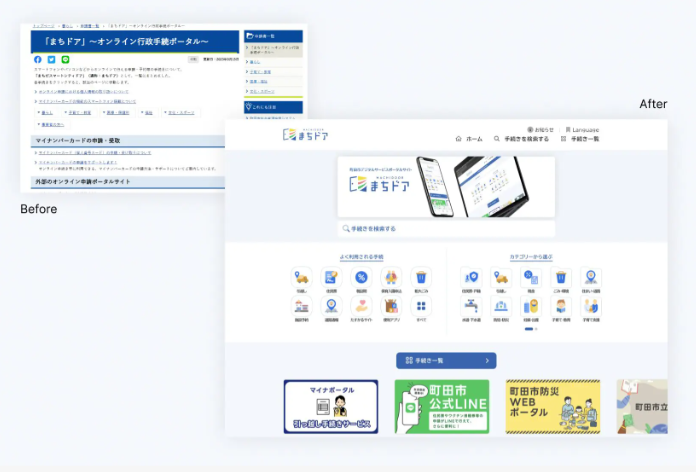Click the 手続きを検索する search field
Screen dimensions: 696x472
445,229
